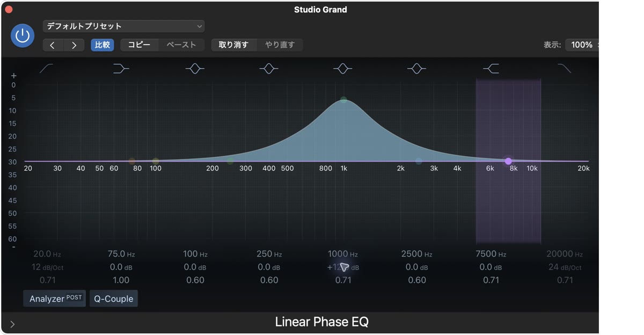Image resolution: width=644 pixels, height=335 pixels.
Task: Open the 100% view size menu
Action: pos(582,45)
